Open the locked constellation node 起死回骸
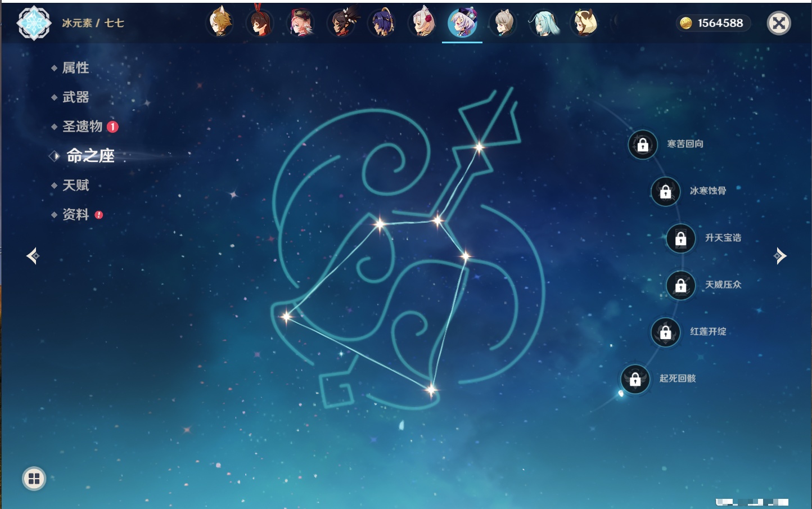The image size is (812, 509). (635, 379)
